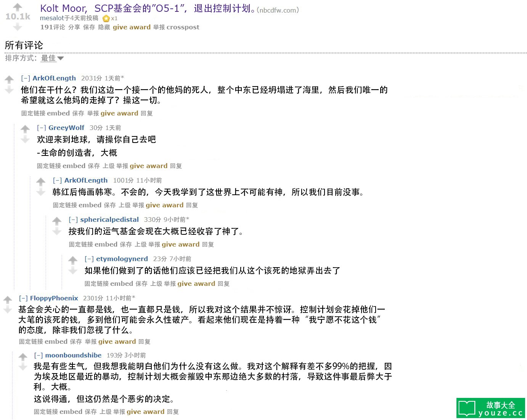Image resolution: width=527 pixels, height=420 pixels.
Task: Downvote ArkOfLength's 2031分 comment
Action: pos(9,90)
